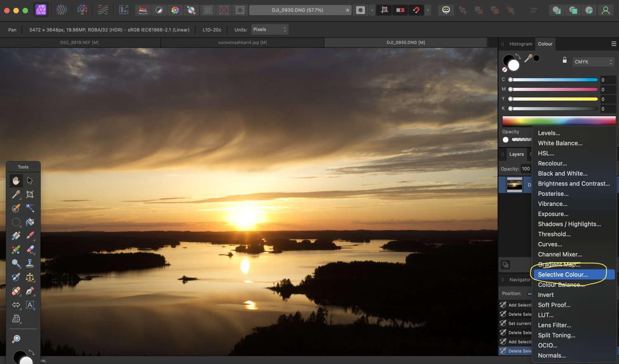Open the Histogram panel tab
The image size is (619, 364).
tap(520, 44)
